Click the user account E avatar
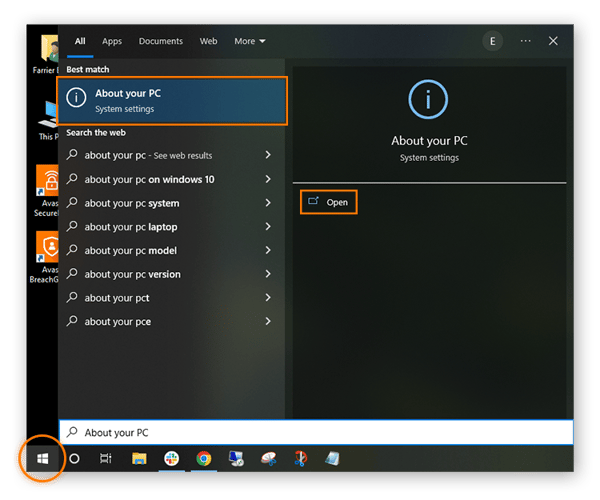The width and height of the screenshot is (600, 500). pyautogui.click(x=492, y=41)
